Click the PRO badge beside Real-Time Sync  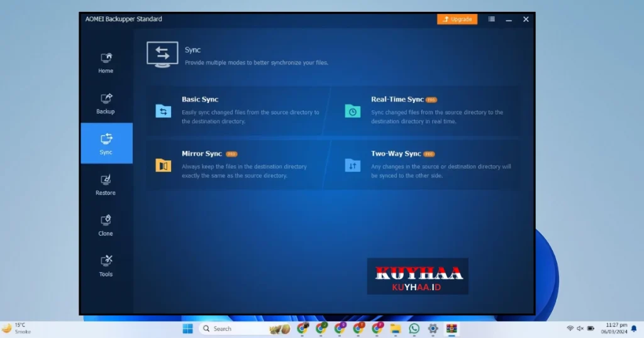pyautogui.click(x=431, y=100)
